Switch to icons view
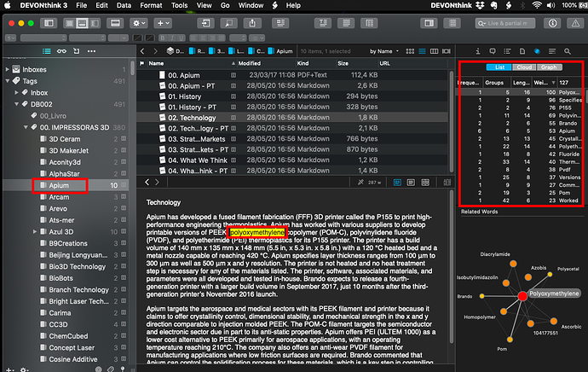This screenshot has width=588, height=372. (x=410, y=51)
